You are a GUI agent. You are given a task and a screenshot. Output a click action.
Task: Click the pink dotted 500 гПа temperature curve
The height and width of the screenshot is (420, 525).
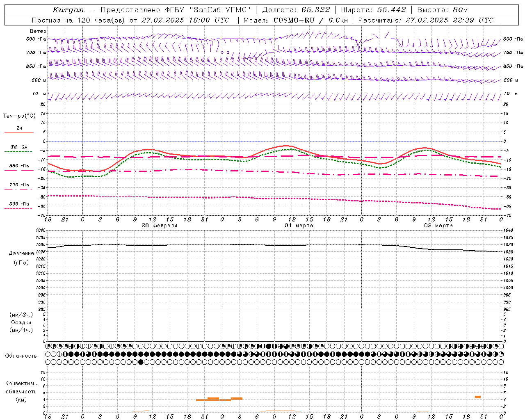pyautogui.click(x=274, y=198)
